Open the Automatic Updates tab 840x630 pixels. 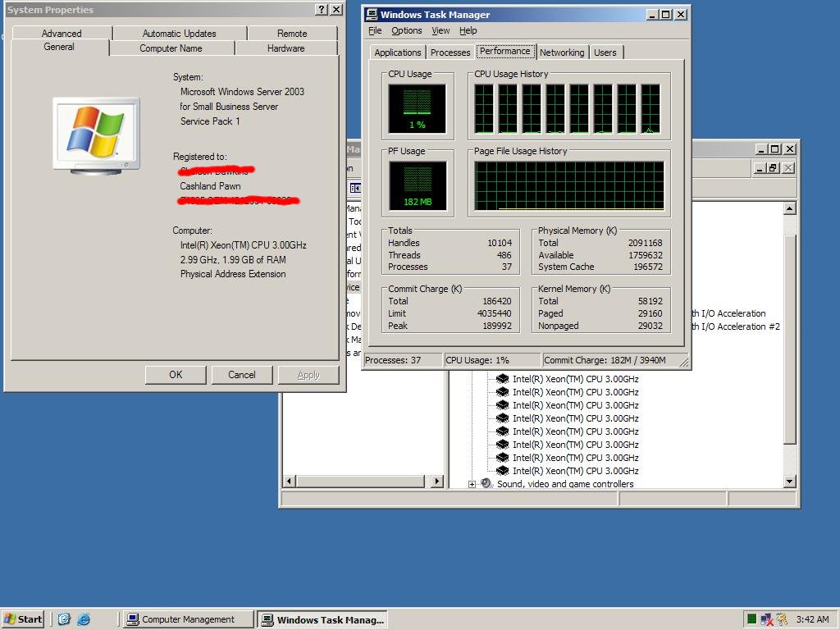click(x=180, y=33)
